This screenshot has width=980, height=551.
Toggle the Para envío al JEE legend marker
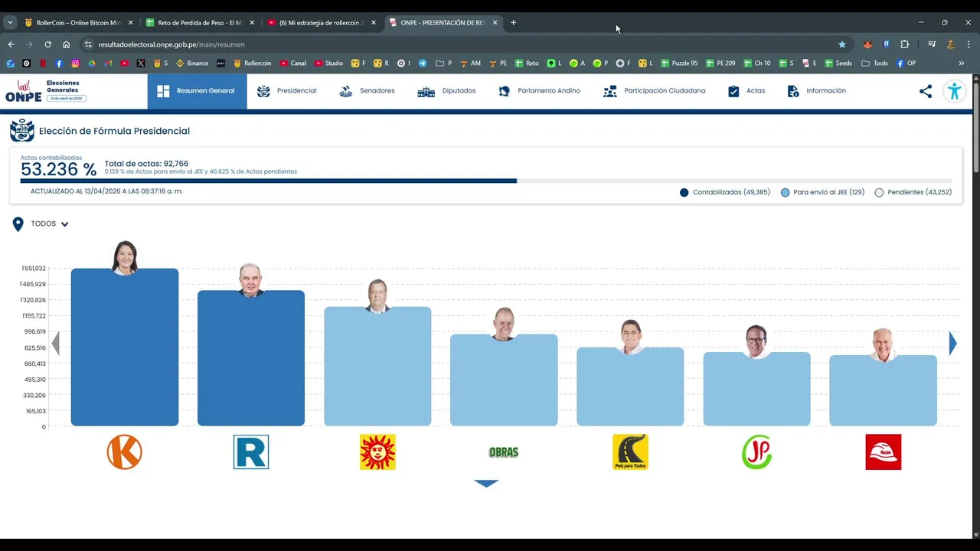tap(786, 193)
